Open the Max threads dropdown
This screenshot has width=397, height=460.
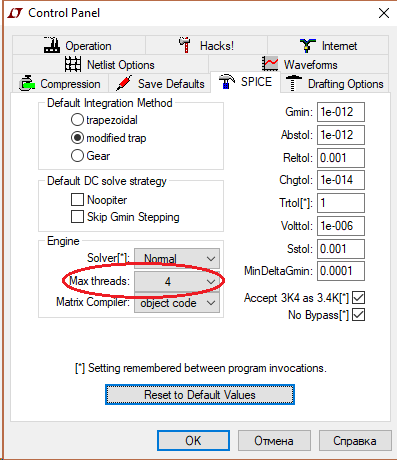(x=177, y=282)
